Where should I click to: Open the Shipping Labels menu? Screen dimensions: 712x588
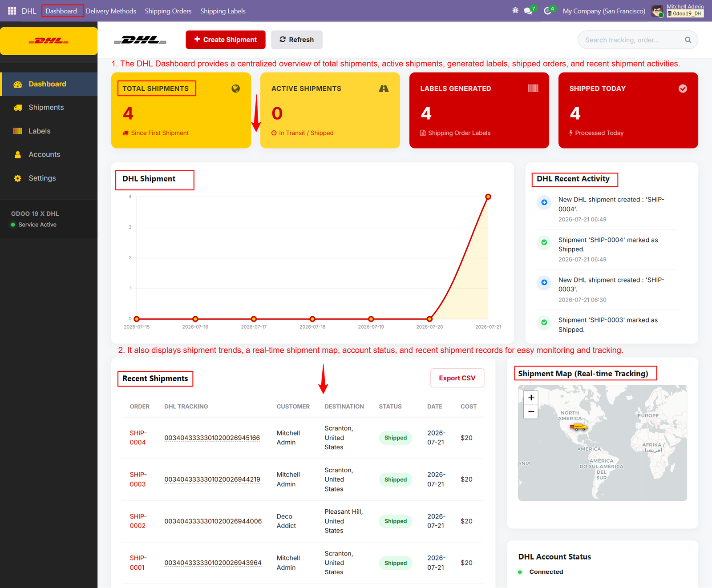pyautogui.click(x=222, y=11)
